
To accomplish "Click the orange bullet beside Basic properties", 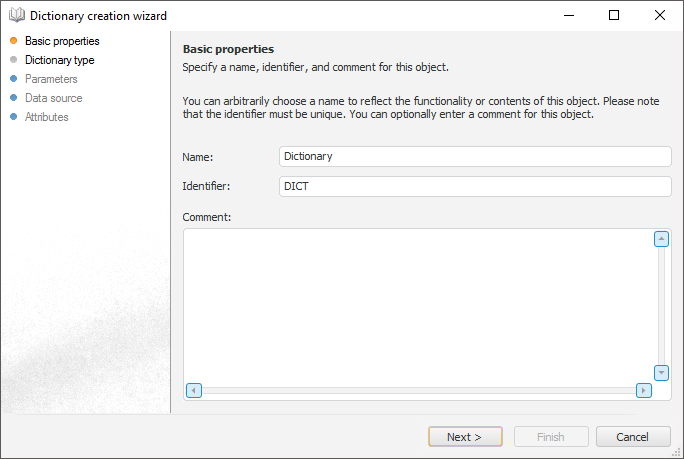I will tap(13, 41).
